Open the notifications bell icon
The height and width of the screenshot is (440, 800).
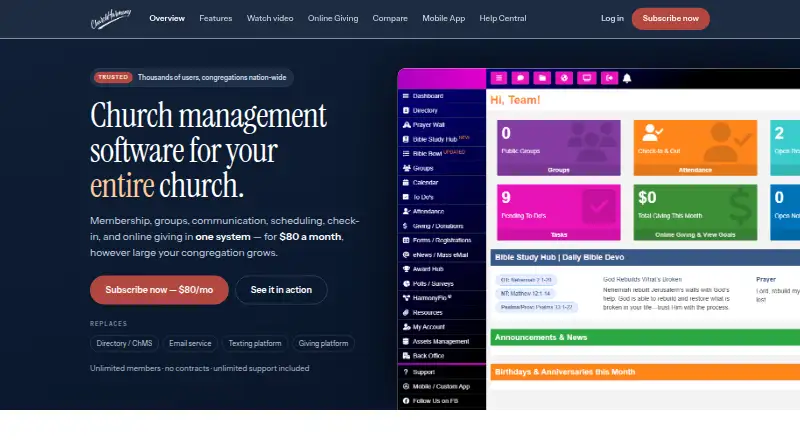(627, 78)
